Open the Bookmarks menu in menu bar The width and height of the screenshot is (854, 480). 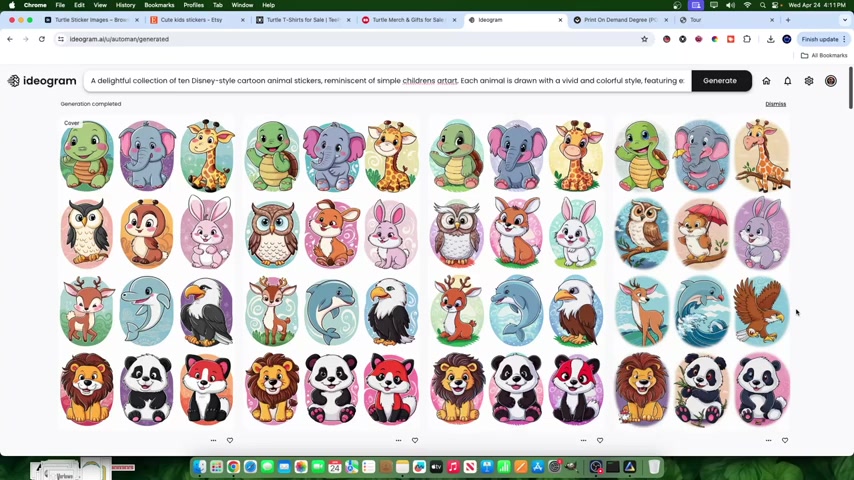pos(159,5)
